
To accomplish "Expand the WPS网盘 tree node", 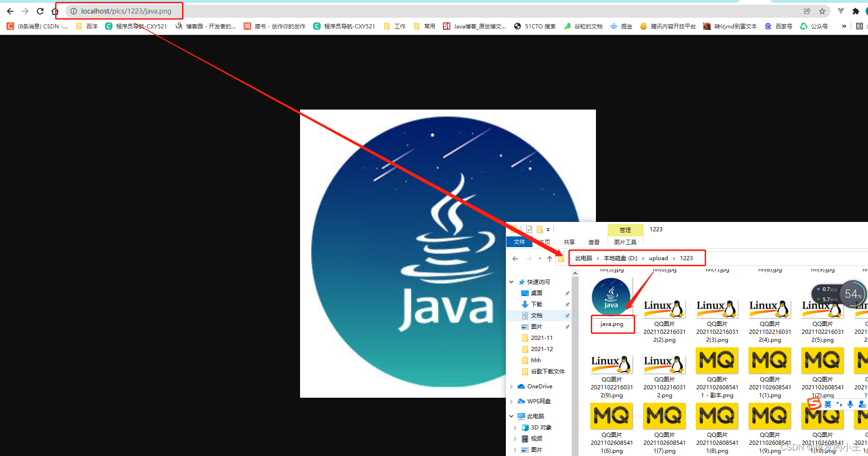I will (x=511, y=401).
